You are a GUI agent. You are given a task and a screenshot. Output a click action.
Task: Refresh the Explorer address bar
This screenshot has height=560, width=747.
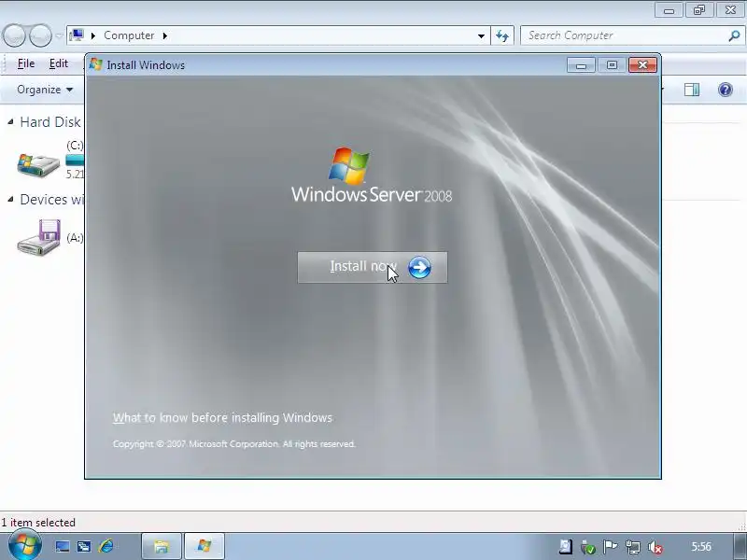click(x=502, y=35)
